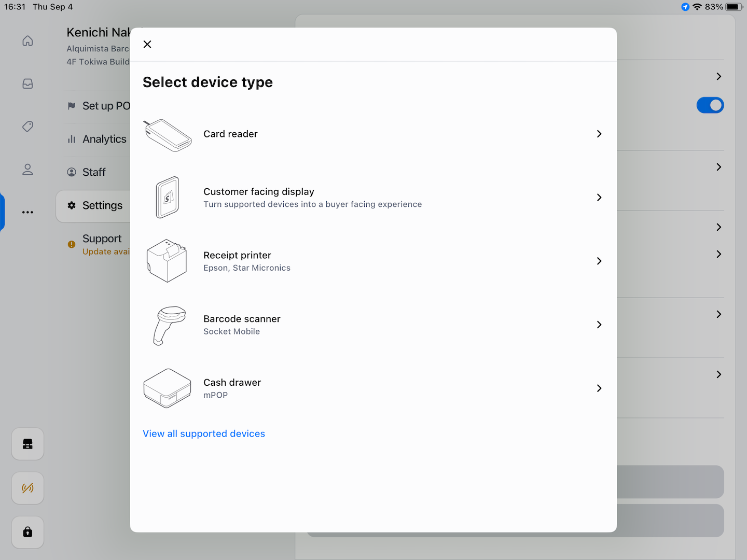This screenshot has width=747, height=560.
Task: Open Staff in the side menu
Action: pyautogui.click(x=94, y=172)
